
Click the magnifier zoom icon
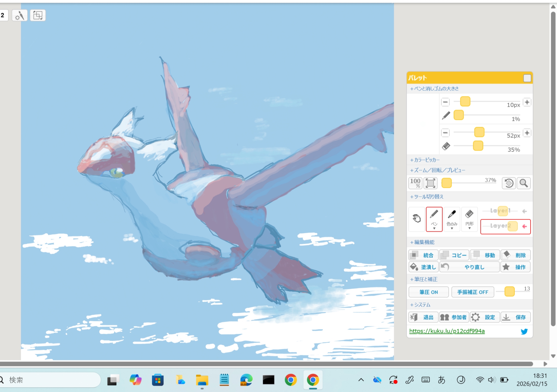tap(524, 183)
